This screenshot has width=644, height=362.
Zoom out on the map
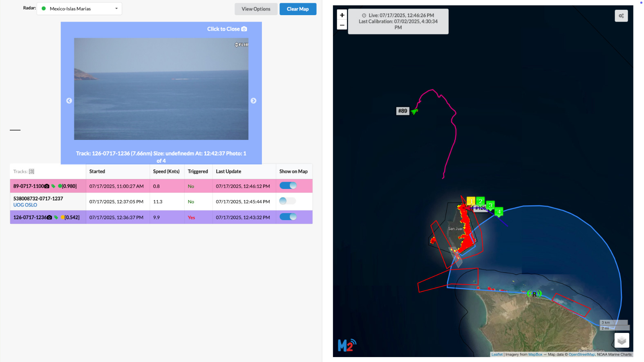(x=342, y=25)
